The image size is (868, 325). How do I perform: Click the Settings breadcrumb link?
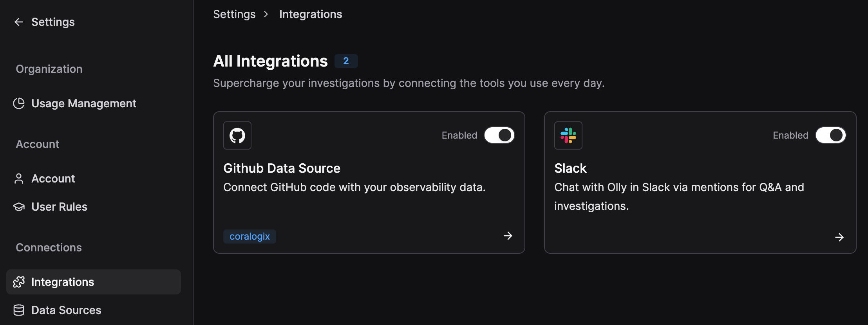point(234,14)
